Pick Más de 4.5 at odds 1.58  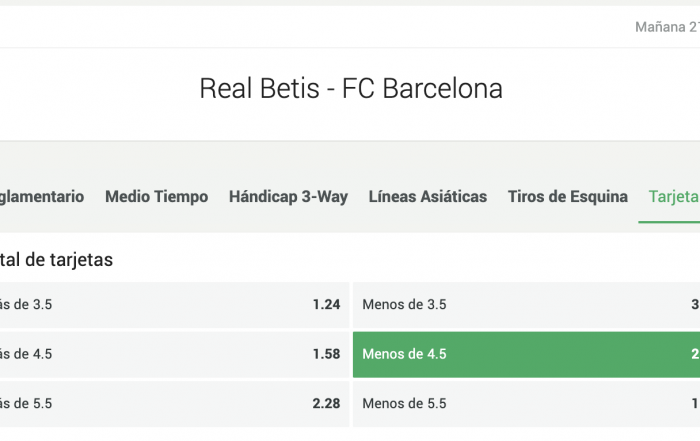pyautogui.click(x=175, y=354)
